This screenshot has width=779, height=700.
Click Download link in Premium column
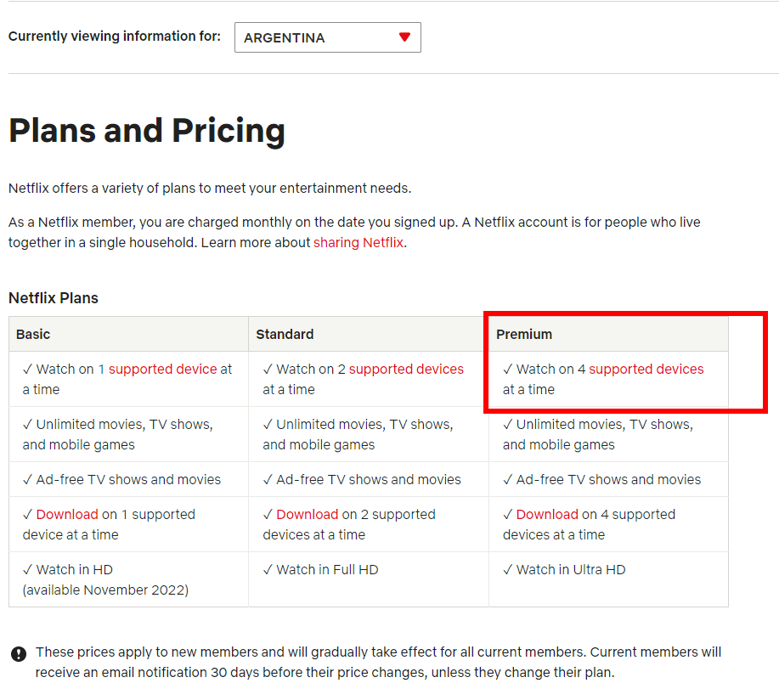tap(547, 514)
